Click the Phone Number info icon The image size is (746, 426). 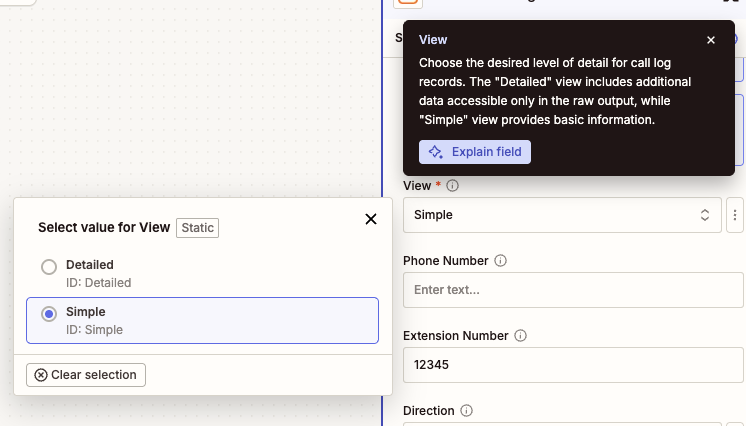(501, 261)
